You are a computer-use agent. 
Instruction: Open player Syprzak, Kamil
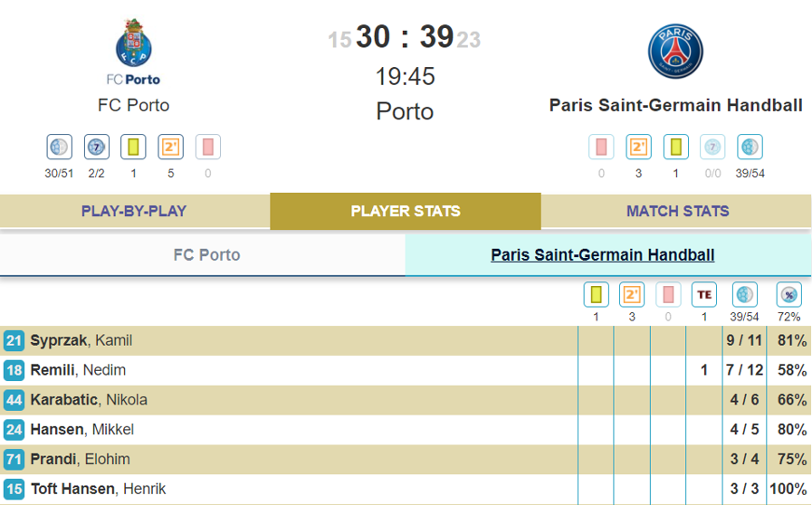coord(81,340)
